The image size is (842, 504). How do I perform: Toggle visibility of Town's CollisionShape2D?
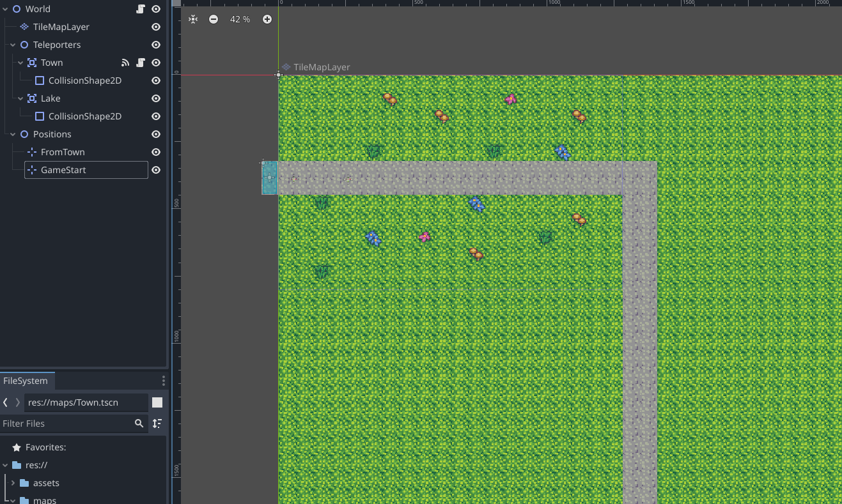[x=155, y=80]
